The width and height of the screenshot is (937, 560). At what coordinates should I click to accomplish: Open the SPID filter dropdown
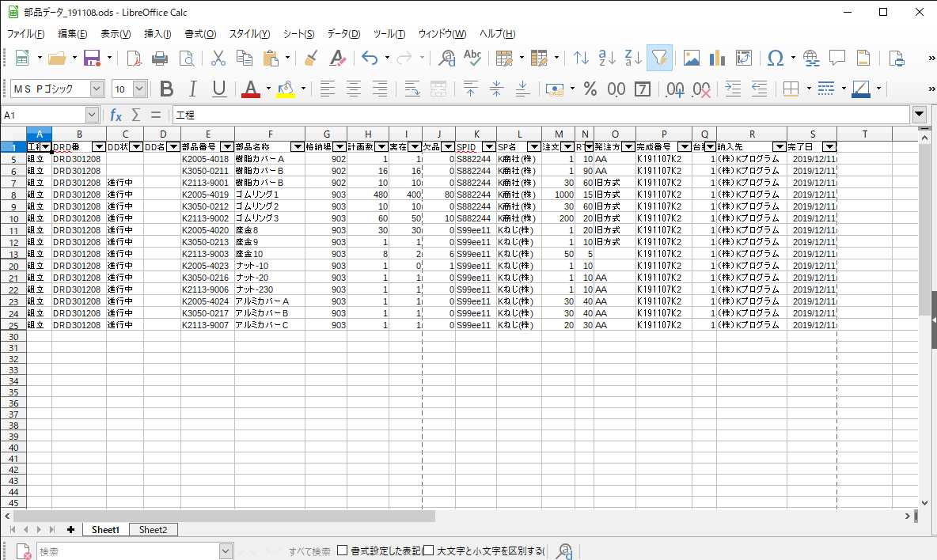click(489, 147)
